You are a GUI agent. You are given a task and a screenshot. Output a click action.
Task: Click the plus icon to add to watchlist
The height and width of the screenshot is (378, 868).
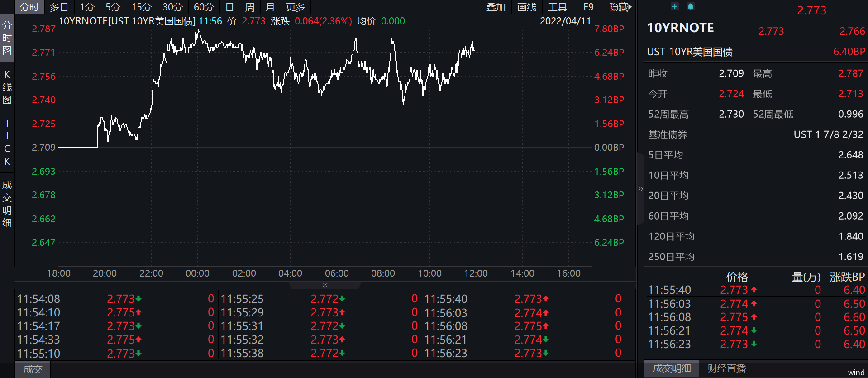(674, 6)
